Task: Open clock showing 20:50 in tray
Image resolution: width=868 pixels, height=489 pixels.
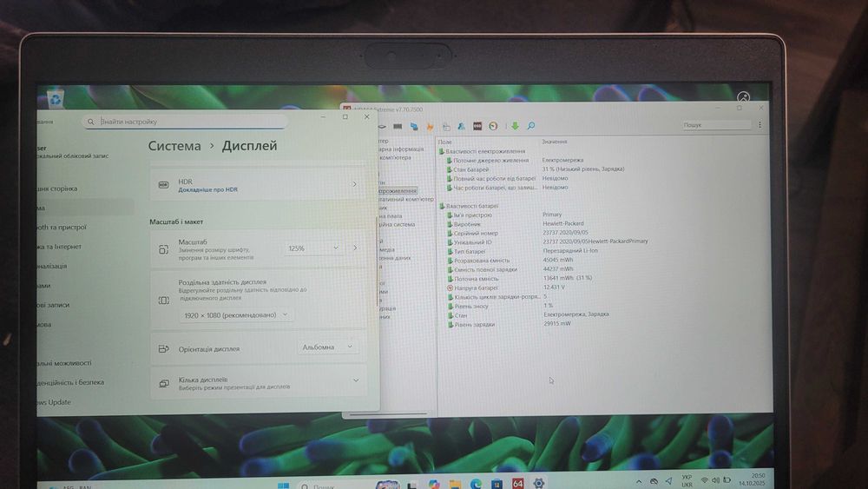Action: tap(752, 479)
